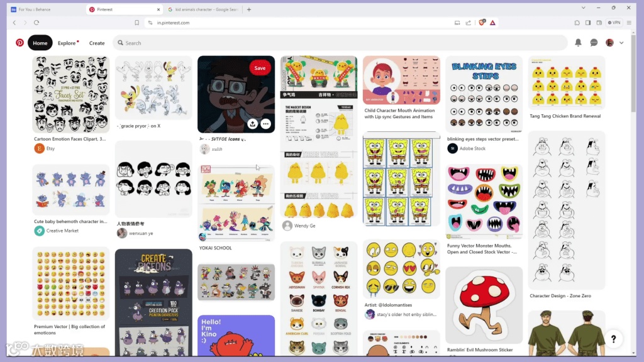Click the Brave Rewards triangle icon
Viewport: 644px width, 362px height.
[492, 23]
